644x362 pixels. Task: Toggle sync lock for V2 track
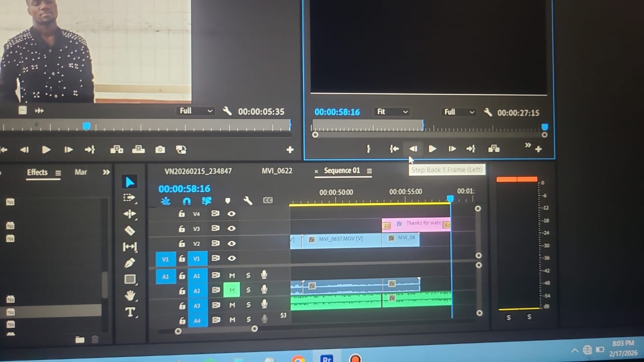point(215,243)
